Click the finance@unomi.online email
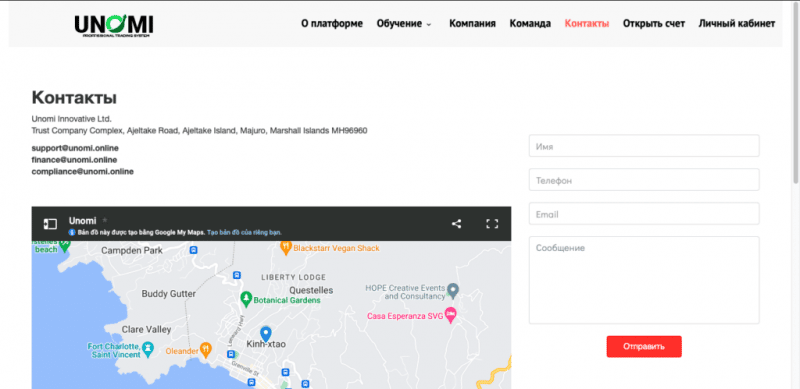Viewport: 800px width, 389px height. pos(74,160)
